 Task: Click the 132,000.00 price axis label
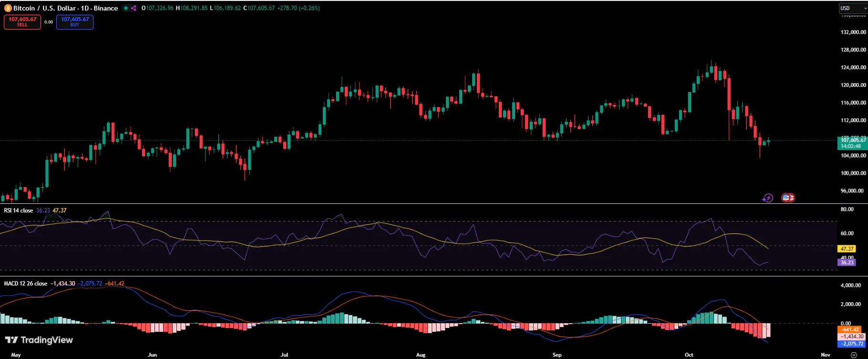pos(853,32)
